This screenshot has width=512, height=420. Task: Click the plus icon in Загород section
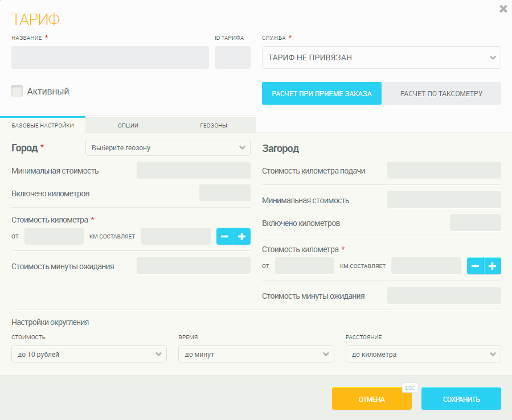(493, 266)
